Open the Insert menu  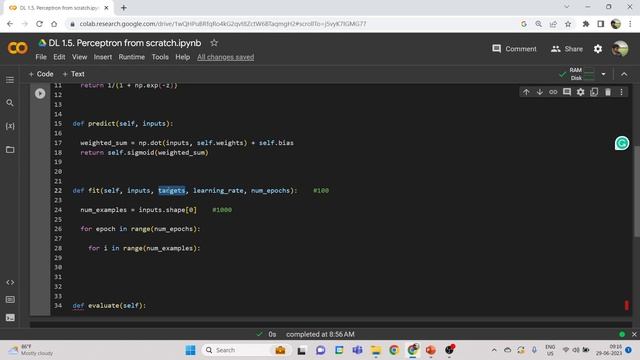point(103,57)
